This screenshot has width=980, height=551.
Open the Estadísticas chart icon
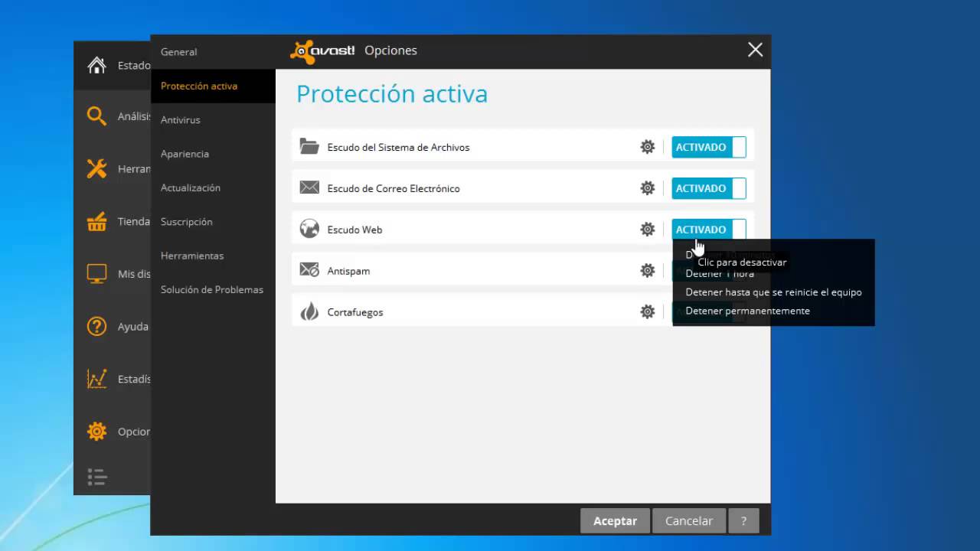96,379
